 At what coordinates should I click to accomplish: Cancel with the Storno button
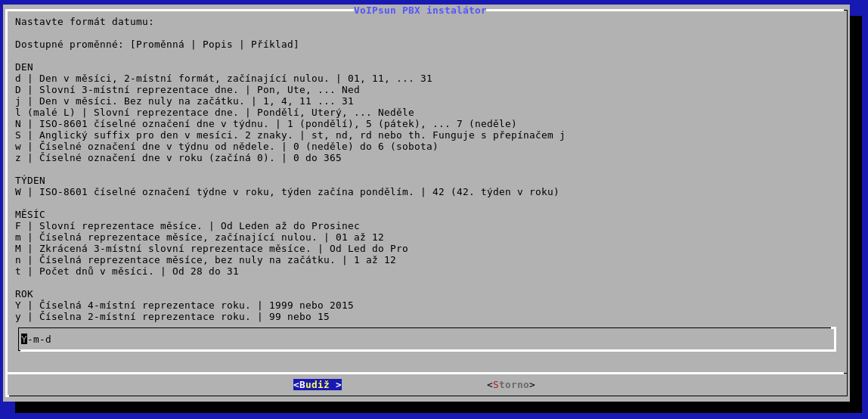click(x=511, y=385)
